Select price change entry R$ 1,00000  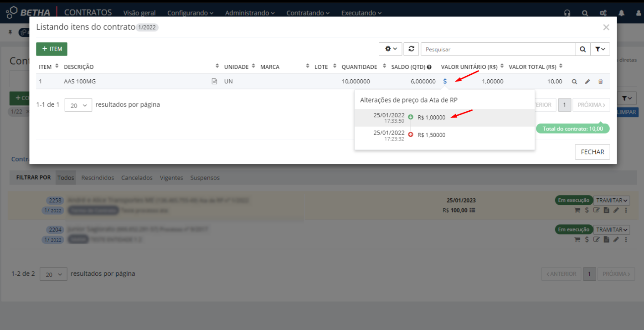click(x=444, y=118)
